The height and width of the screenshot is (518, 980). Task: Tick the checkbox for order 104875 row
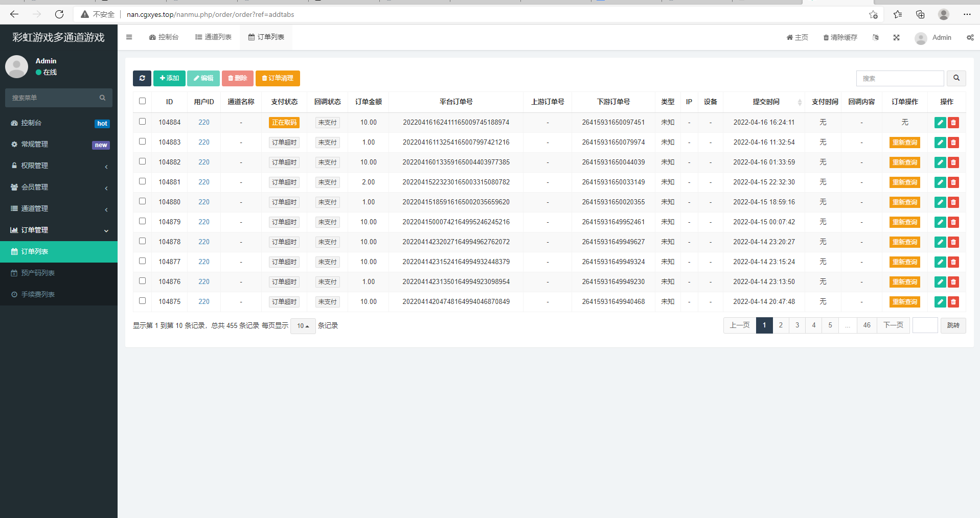coord(142,301)
